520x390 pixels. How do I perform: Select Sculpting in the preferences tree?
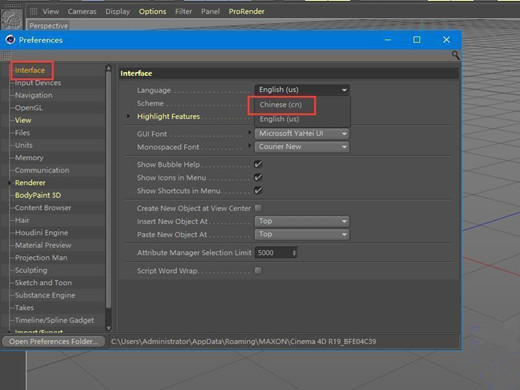pyautogui.click(x=31, y=270)
